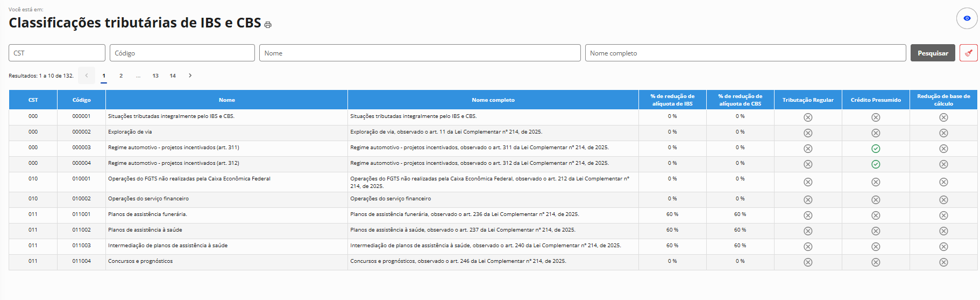Click Tributação Regular X icon for code 011004
This screenshot has height=300, width=980.
808,262
